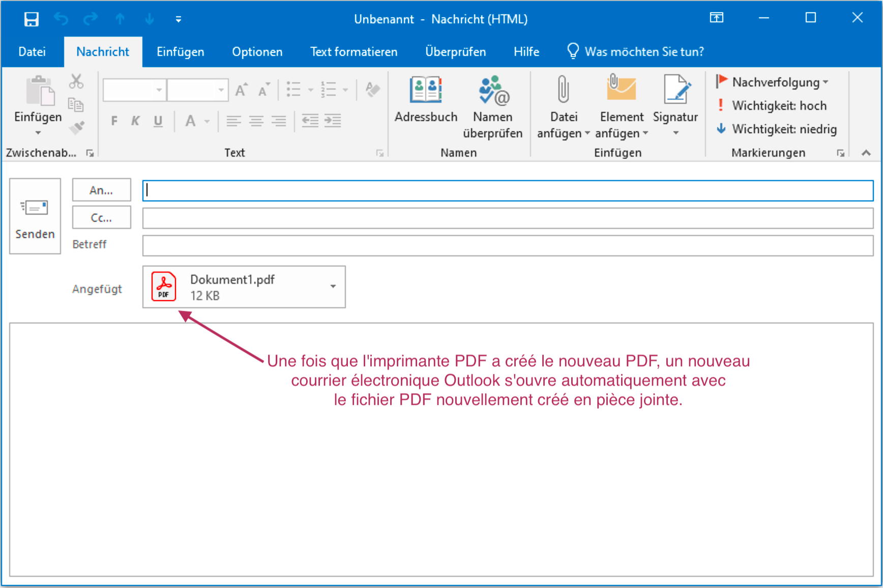Image resolution: width=883 pixels, height=588 pixels.
Task: Click the Cut scissors icon
Action: (76, 81)
